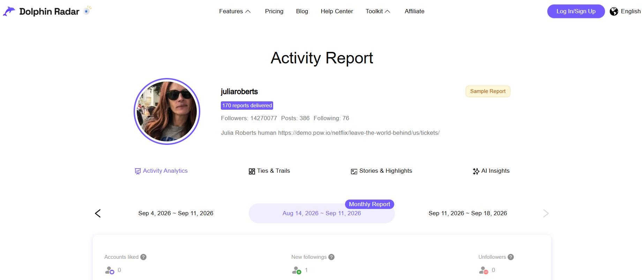Click the Dolphin Radar brand name
Screen dimensions: 644x280
[49, 11]
